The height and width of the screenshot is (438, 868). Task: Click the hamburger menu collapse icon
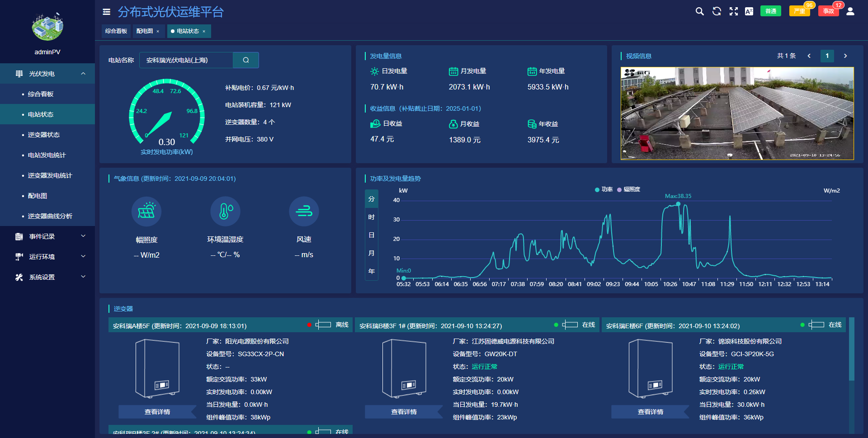click(x=107, y=12)
